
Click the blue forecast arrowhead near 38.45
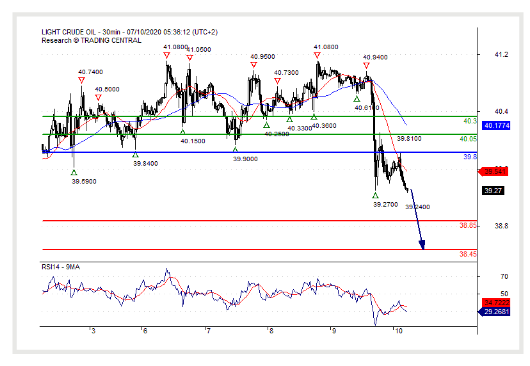point(422,245)
